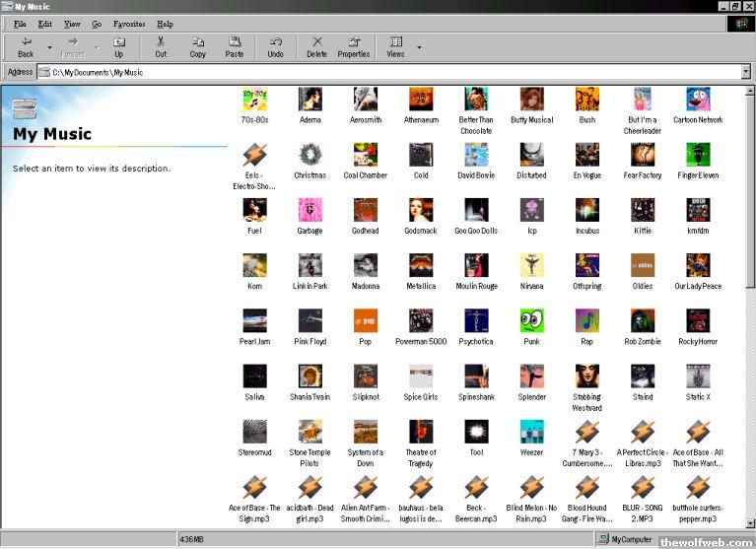This screenshot has width=756, height=549.
Task: Go up one folder level
Action: [118, 46]
